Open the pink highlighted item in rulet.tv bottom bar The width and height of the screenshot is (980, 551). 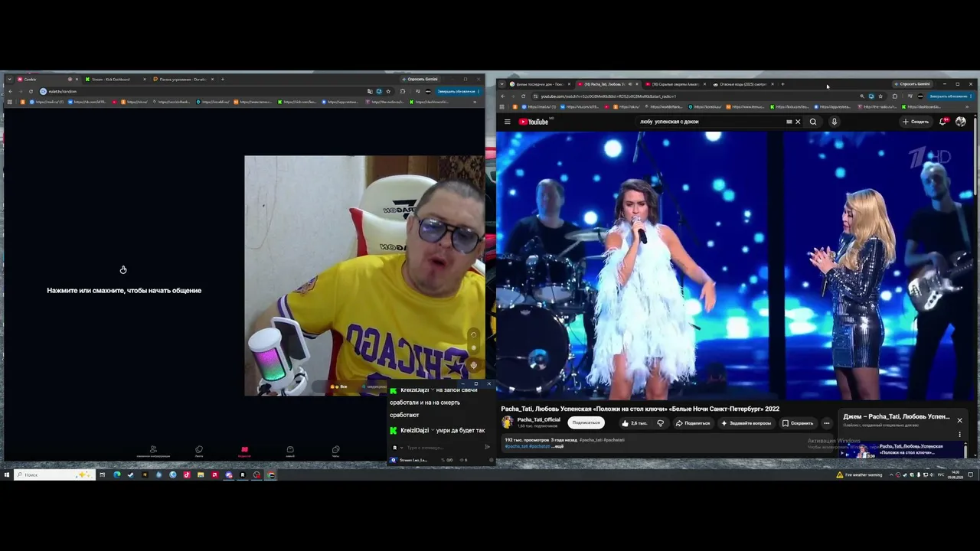click(244, 451)
